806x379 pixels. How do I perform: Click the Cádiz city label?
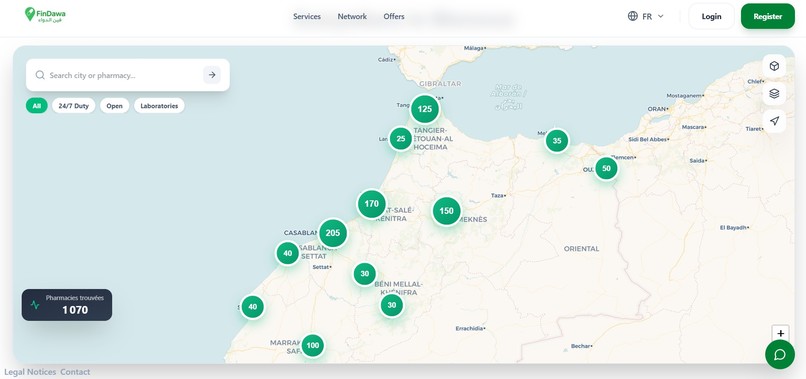(x=387, y=60)
